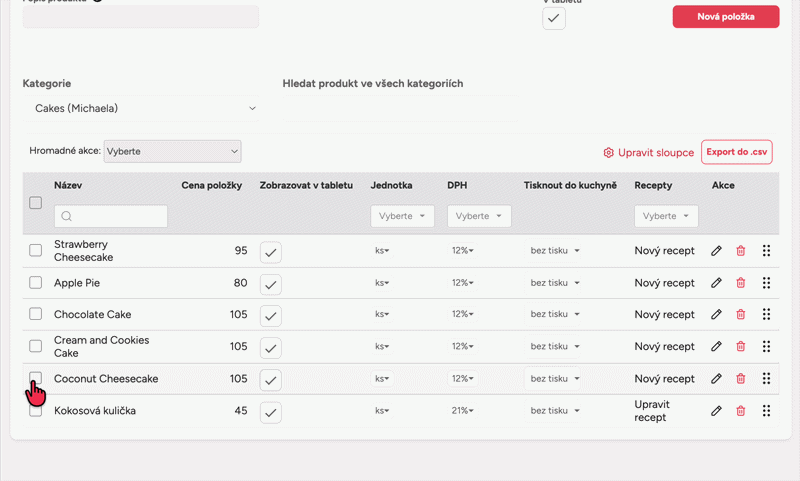Delete Apple Pie using its trash icon
This screenshot has height=481, width=800.
[741, 283]
